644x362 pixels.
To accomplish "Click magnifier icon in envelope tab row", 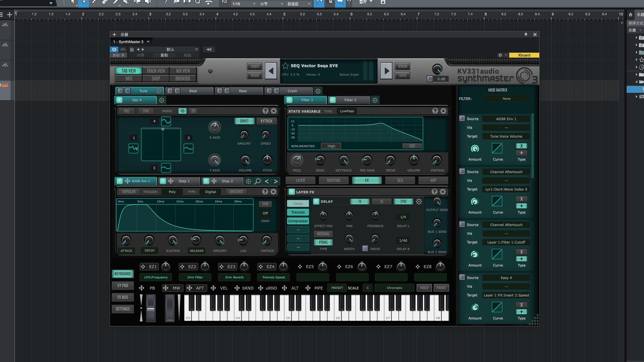I will click(x=258, y=181).
